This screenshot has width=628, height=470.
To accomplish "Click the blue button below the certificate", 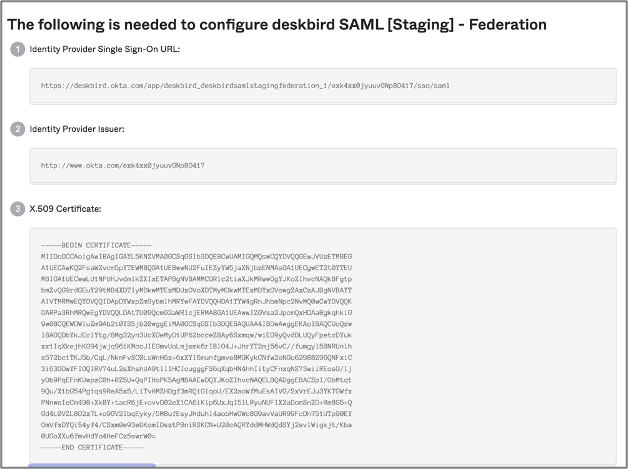I will coord(92,466).
